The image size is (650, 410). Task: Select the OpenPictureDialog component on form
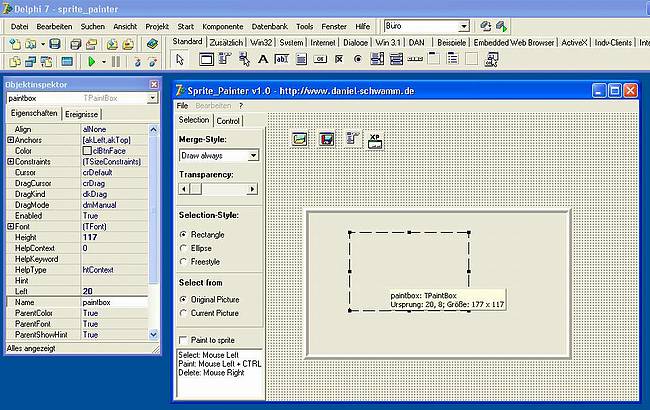pyautogui.click(x=300, y=139)
